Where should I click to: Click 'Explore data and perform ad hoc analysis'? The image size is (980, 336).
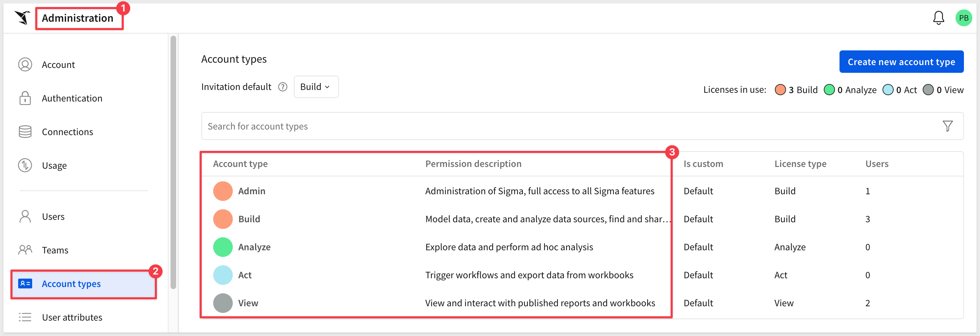coord(509,247)
